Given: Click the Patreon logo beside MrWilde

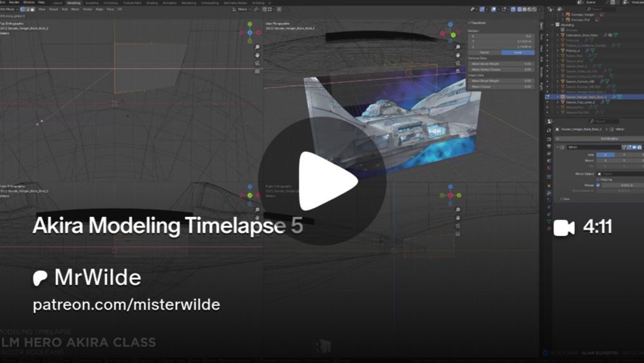Looking at the screenshot, I should pos(40,279).
